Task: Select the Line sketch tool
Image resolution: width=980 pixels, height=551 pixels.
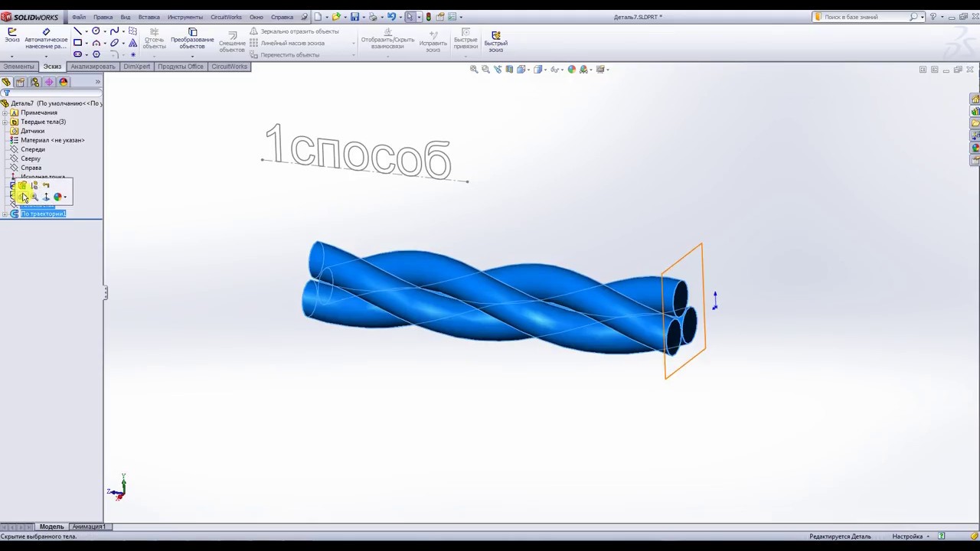Action: [77, 31]
